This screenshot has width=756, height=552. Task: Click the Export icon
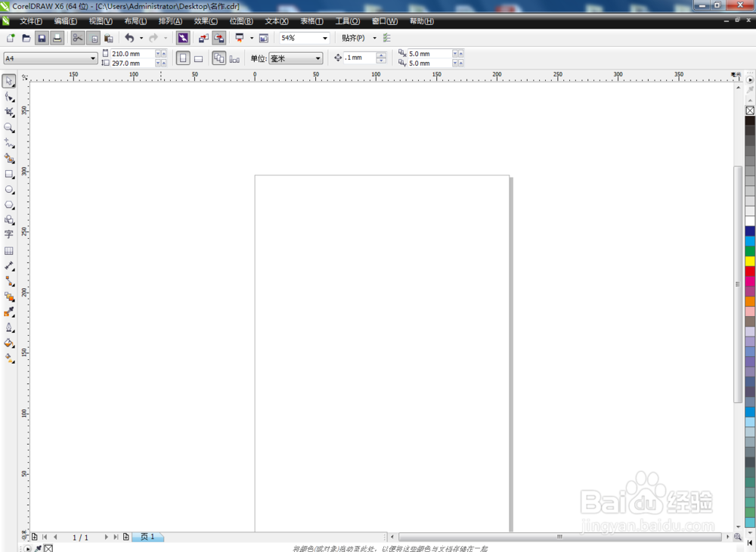tap(219, 38)
